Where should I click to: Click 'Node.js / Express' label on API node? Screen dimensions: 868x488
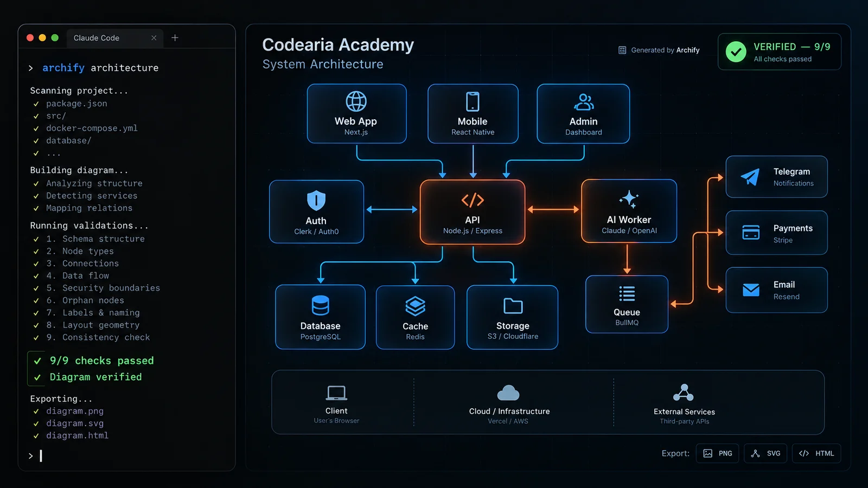473,231
